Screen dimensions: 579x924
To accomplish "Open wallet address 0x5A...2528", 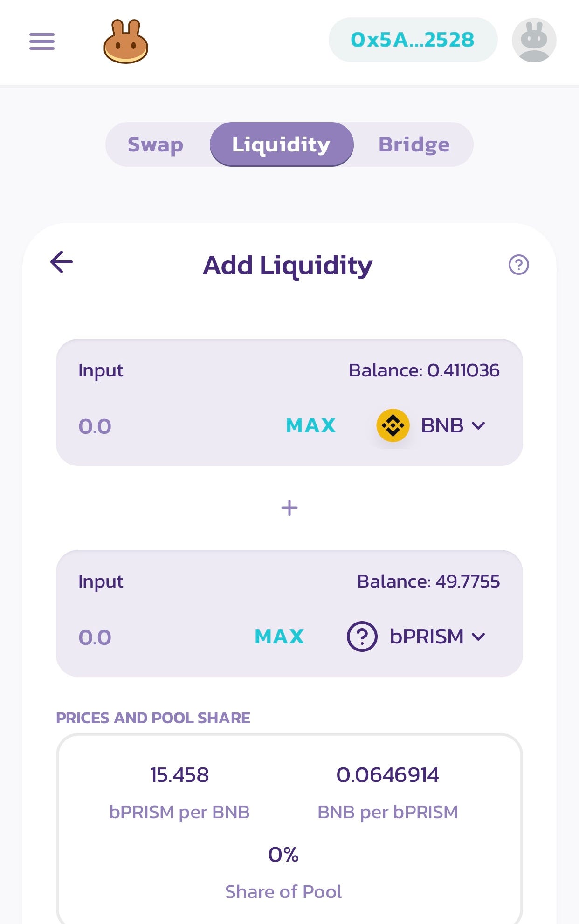I will click(413, 40).
